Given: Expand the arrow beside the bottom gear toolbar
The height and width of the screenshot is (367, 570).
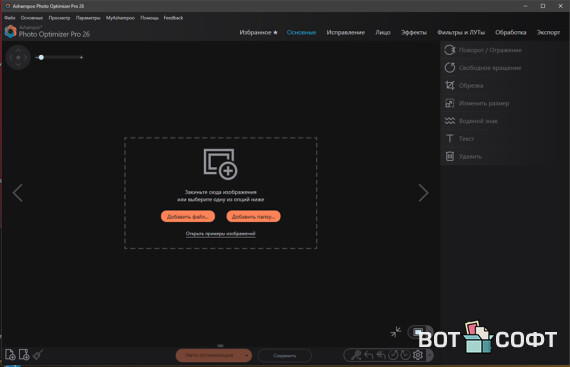Looking at the screenshot, I should coord(429,355).
